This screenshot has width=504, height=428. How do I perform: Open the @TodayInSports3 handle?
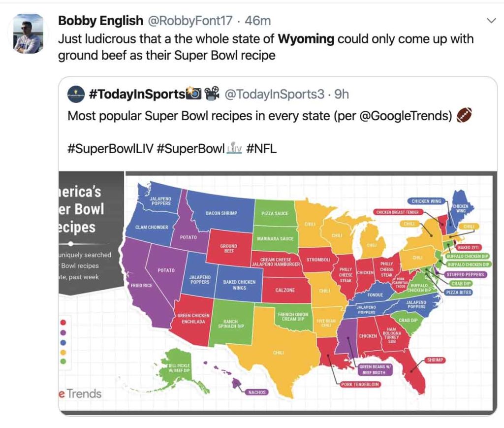(x=274, y=94)
